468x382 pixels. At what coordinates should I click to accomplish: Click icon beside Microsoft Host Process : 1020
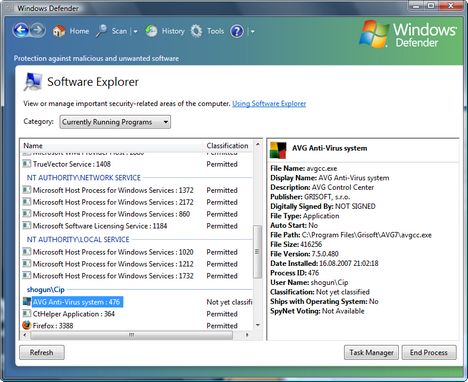(26, 252)
